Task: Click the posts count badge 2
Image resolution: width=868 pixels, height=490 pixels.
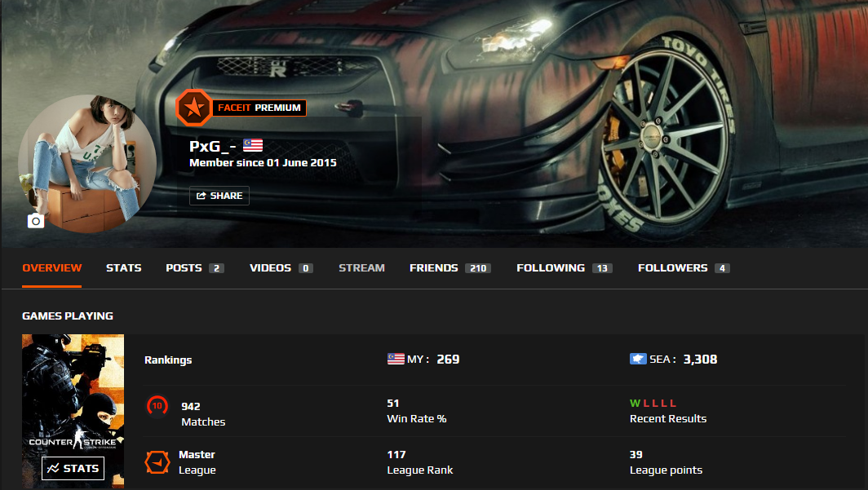Action: 216,268
